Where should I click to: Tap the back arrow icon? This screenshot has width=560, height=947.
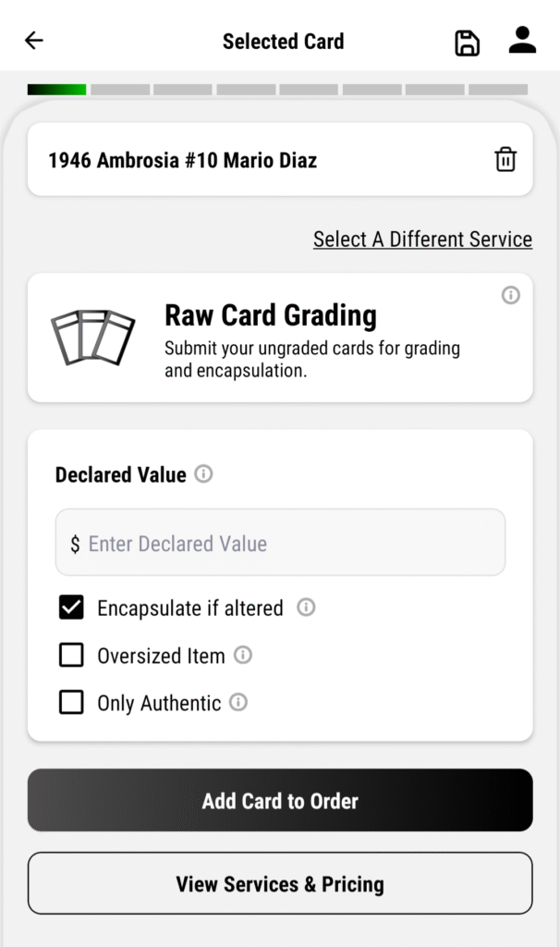click(x=34, y=41)
